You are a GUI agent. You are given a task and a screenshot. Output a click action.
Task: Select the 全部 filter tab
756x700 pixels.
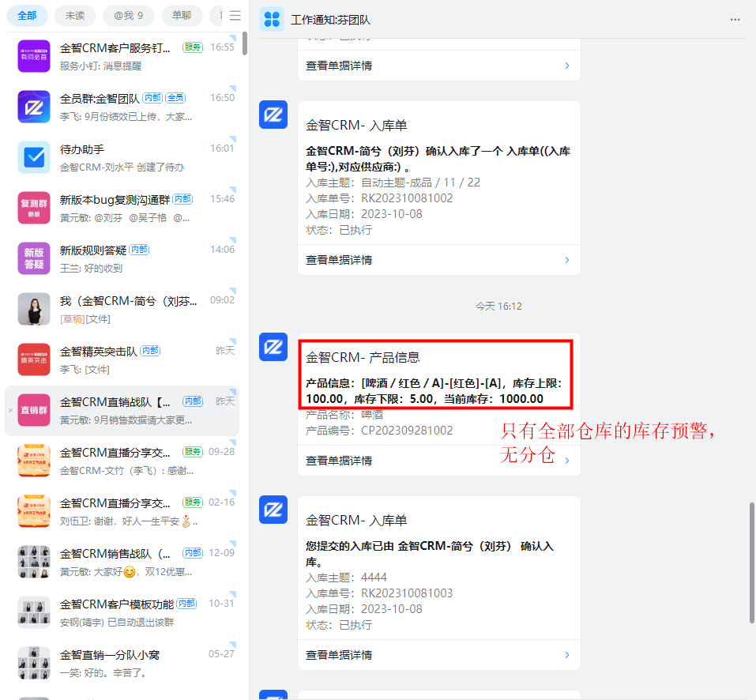(27, 16)
